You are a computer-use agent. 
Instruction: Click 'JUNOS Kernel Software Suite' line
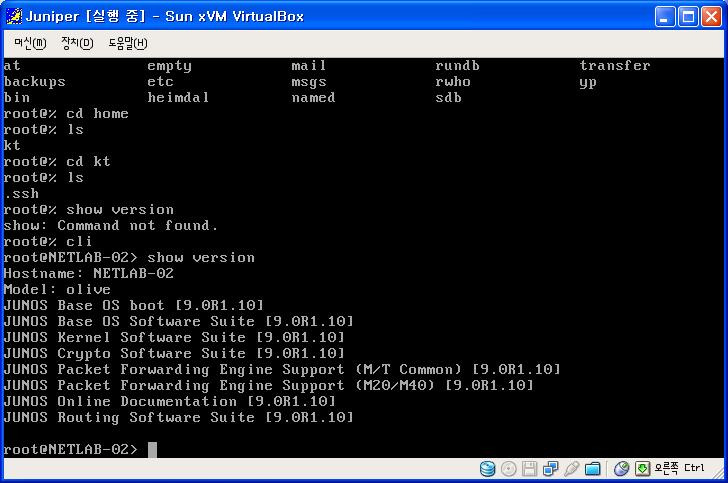174,337
